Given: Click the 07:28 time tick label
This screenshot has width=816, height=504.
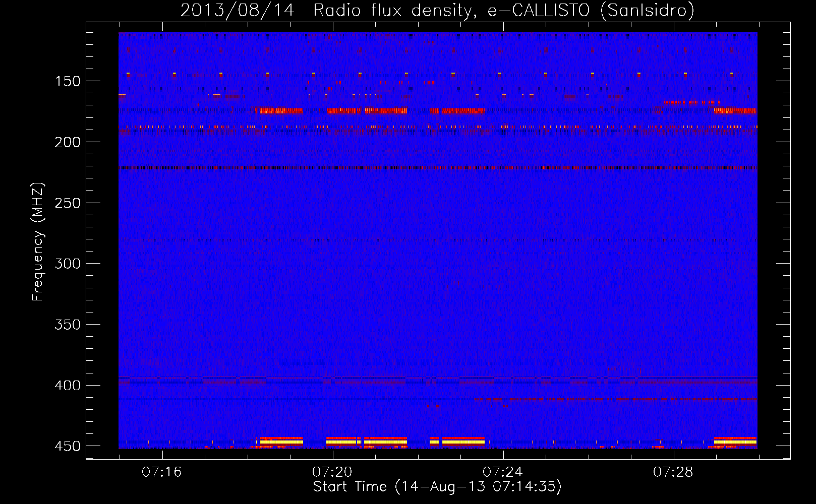Looking at the screenshot, I should click(673, 472).
